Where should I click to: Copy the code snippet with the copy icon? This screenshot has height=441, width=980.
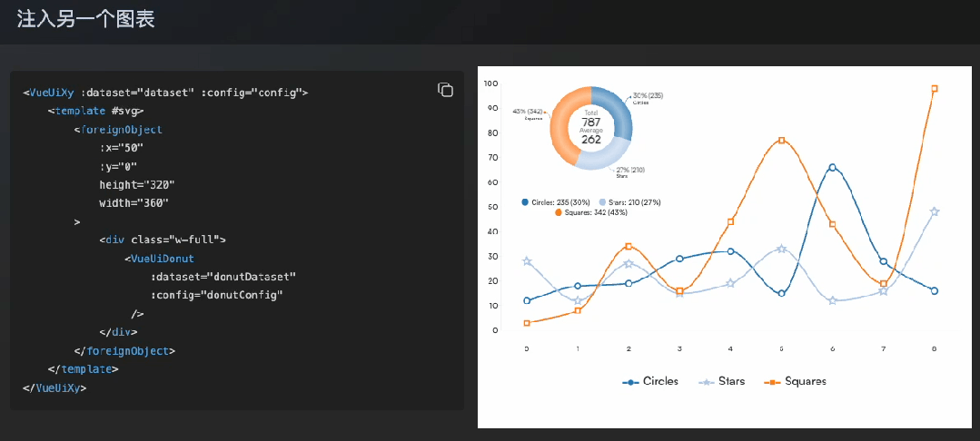(x=445, y=89)
